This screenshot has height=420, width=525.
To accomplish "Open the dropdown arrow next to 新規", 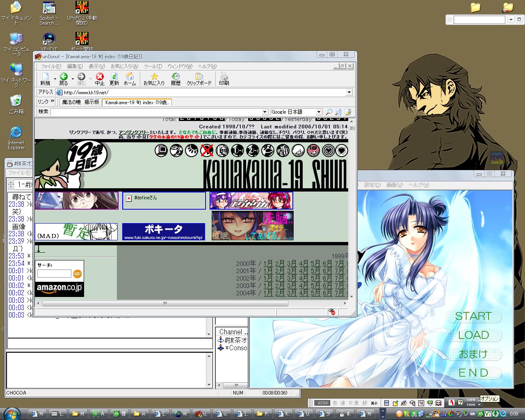I will tap(55, 79).
